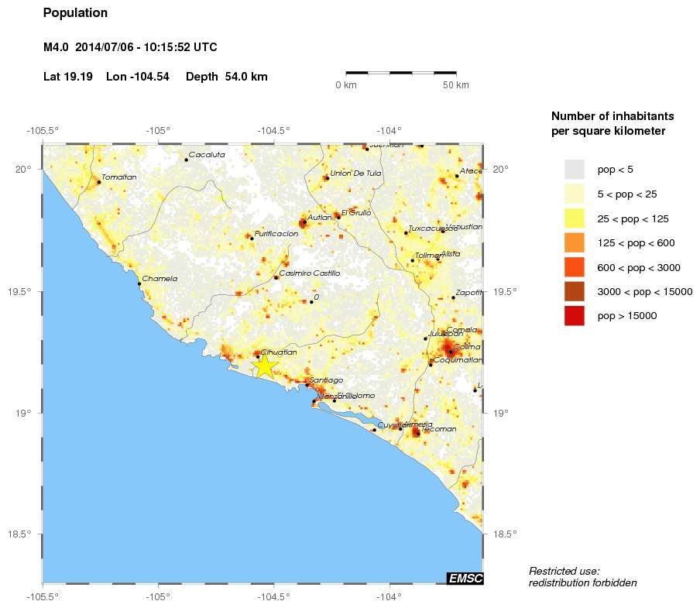Viewport: 700px width, 608px height.
Task: Click the 'Lon -104.54' value
Action: point(138,77)
